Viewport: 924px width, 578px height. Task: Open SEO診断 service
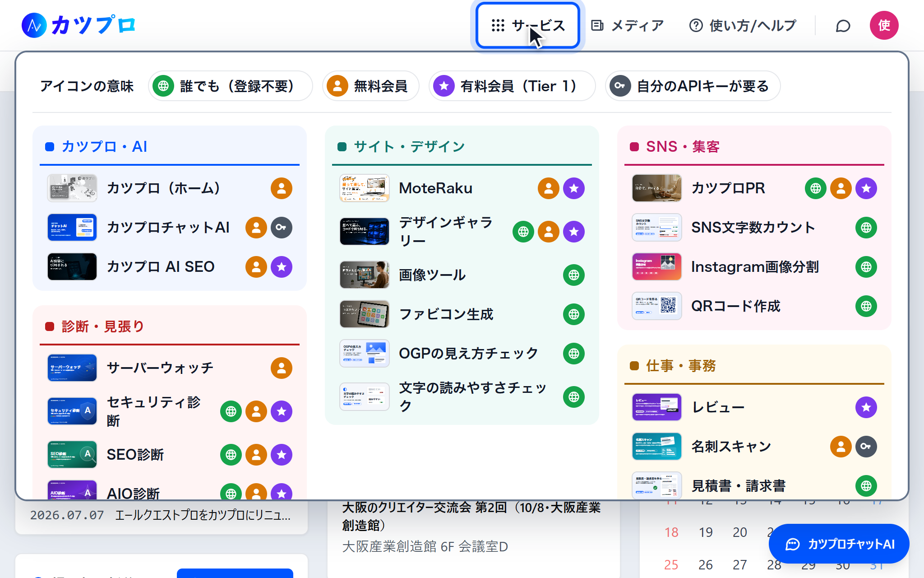click(x=170, y=455)
